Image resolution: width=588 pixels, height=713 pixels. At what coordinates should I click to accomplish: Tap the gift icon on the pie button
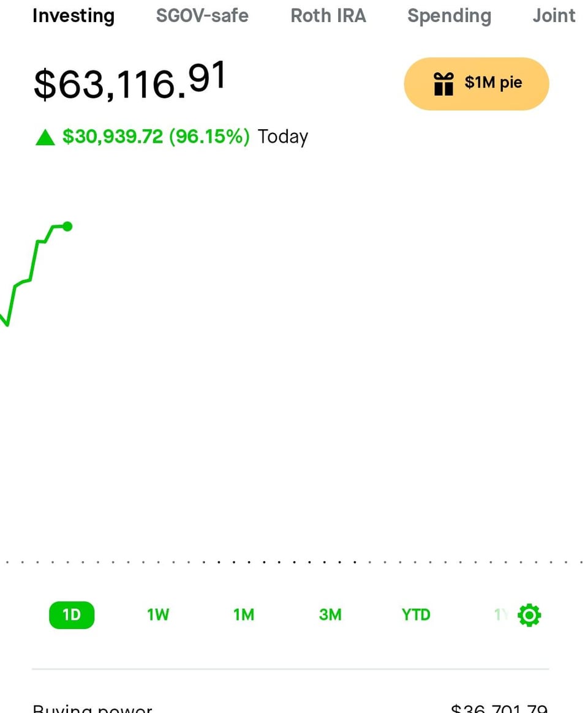pos(443,84)
